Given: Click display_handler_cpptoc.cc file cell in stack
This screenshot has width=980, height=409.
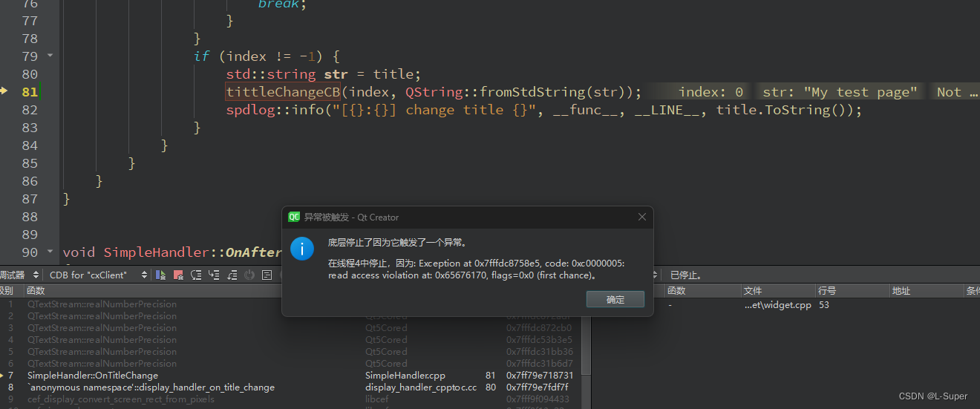Looking at the screenshot, I should coord(421,387).
